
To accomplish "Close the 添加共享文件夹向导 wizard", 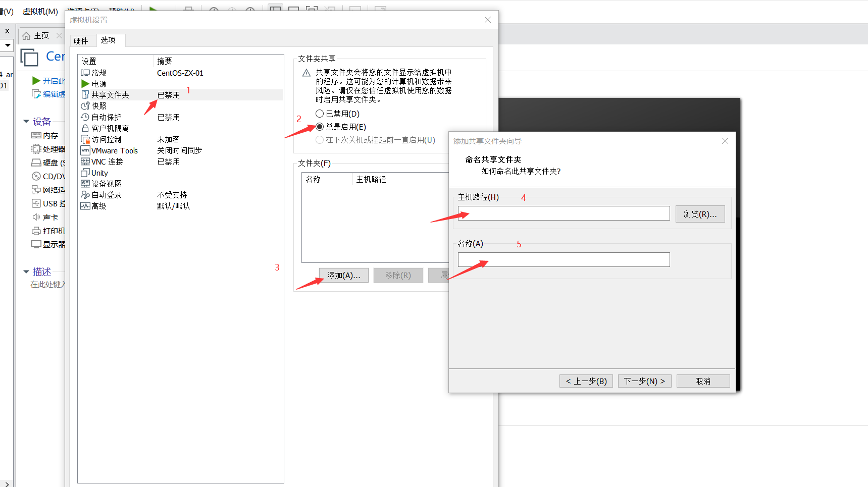I will pos(725,141).
